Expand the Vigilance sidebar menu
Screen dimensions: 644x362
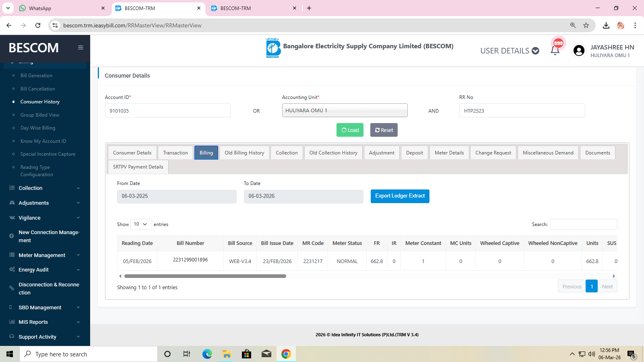(x=45, y=218)
